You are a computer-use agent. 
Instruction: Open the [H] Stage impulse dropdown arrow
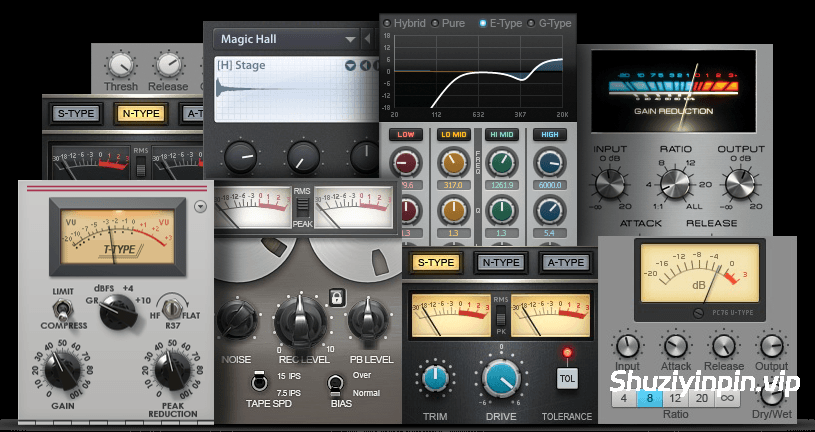[350, 66]
